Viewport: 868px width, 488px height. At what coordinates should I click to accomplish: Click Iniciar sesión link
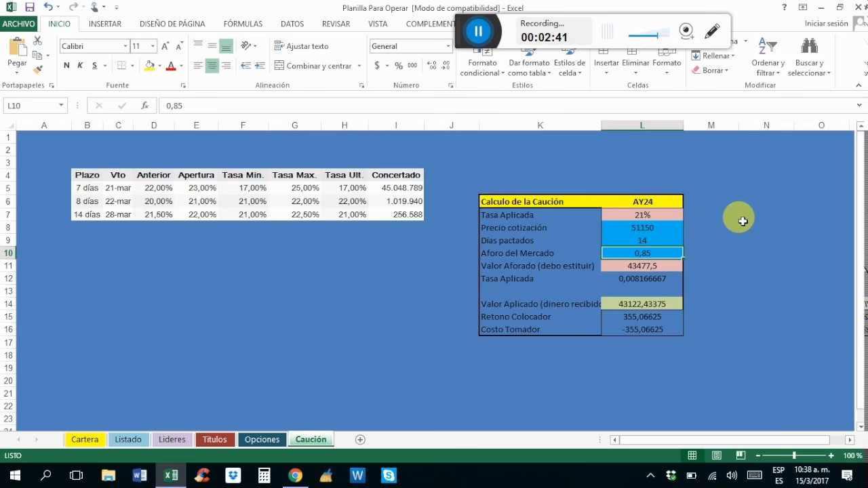click(826, 24)
